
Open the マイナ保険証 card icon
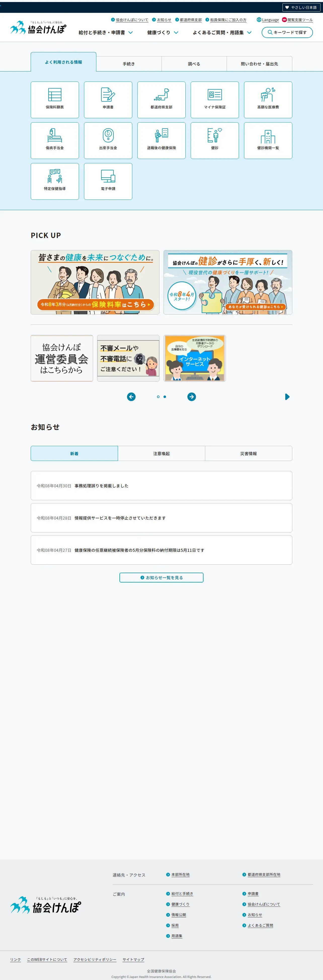click(215, 100)
